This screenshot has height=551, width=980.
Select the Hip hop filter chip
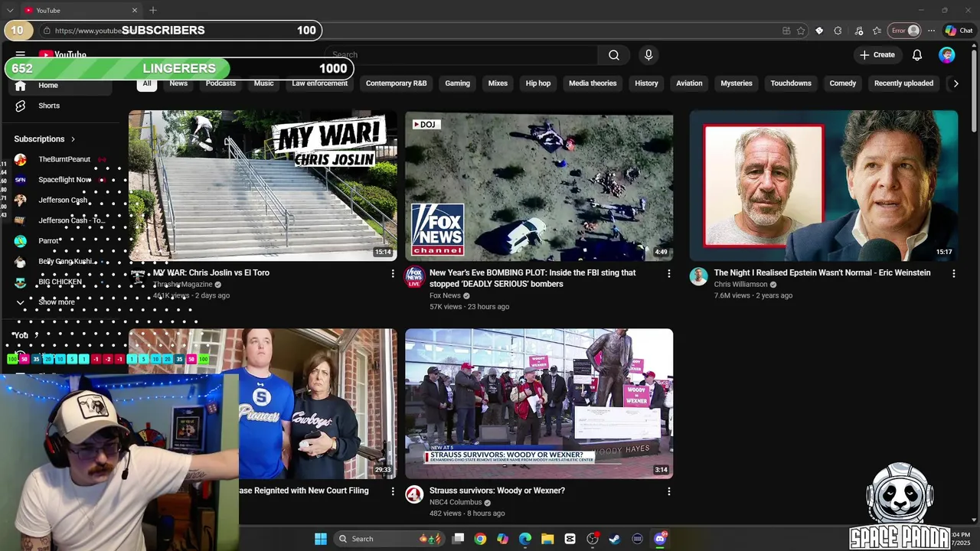[538, 83]
